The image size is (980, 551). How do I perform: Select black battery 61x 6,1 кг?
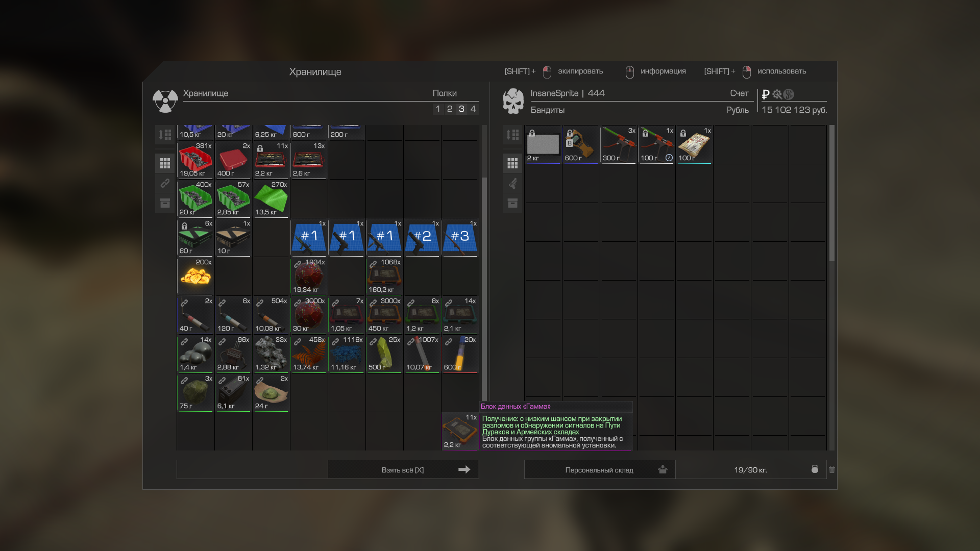[x=233, y=392]
